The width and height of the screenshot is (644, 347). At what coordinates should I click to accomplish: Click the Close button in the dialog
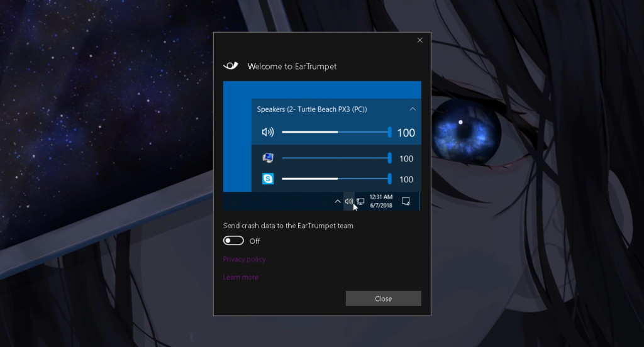tap(383, 299)
